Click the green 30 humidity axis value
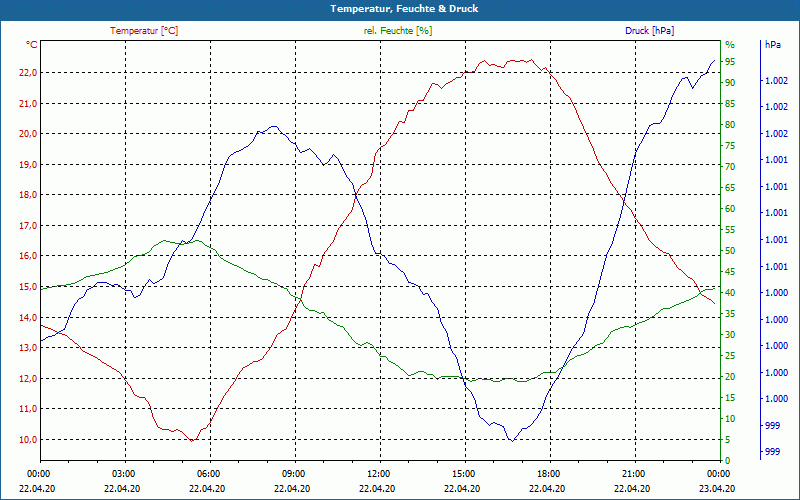The width and height of the screenshot is (800, 500). click(x=730, y=335)
